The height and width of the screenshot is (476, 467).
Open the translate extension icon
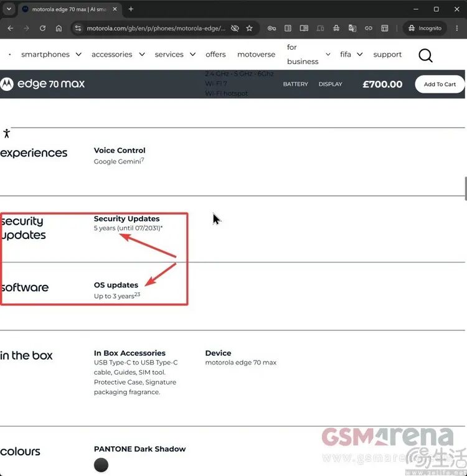[x=352, y=28]
